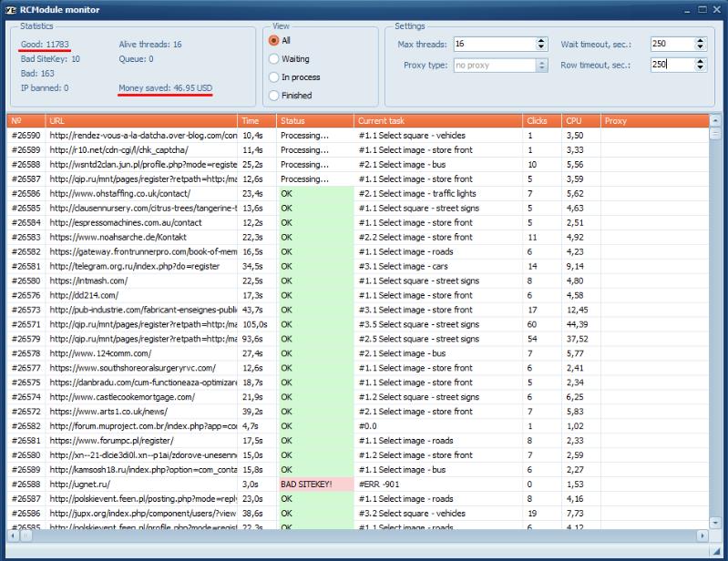Decrease Wait timeout with down arrow
728x561 pixels.
click(700, 46)
